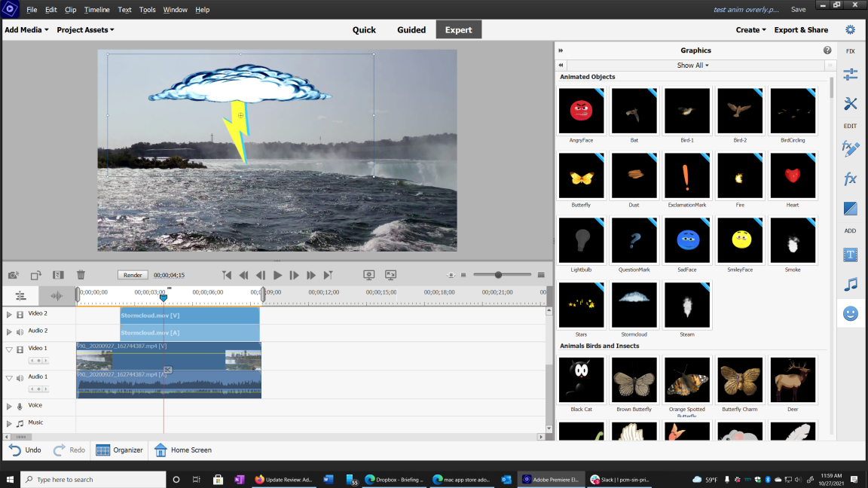The image size is (868, 488).
Task: Click the Render button
Action: point(133,276)
